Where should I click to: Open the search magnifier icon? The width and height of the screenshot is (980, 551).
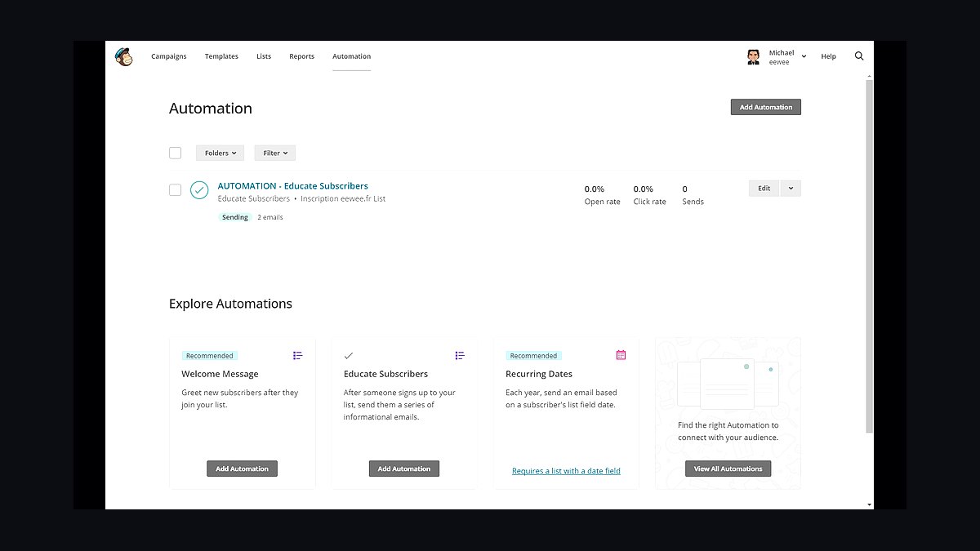tap(859, 56)
